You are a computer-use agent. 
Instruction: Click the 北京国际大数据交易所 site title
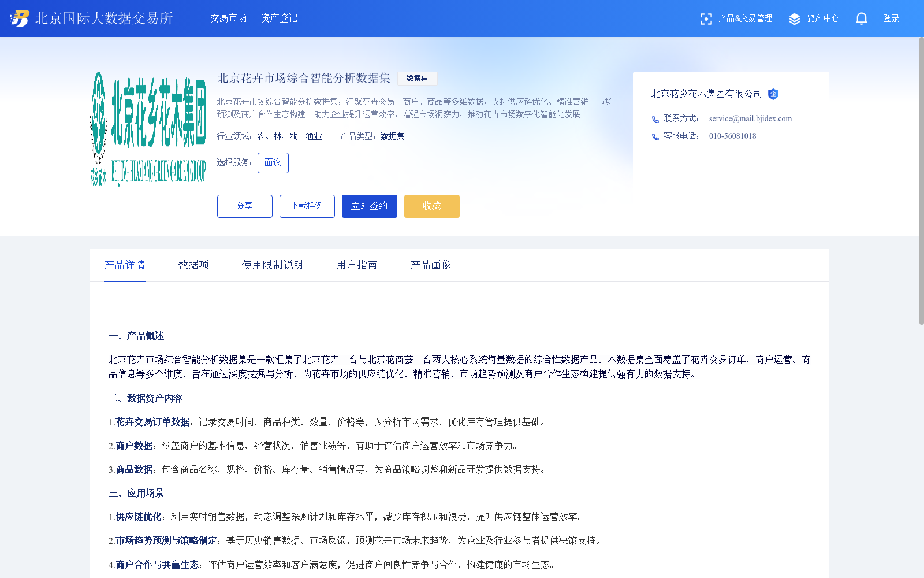104,18
